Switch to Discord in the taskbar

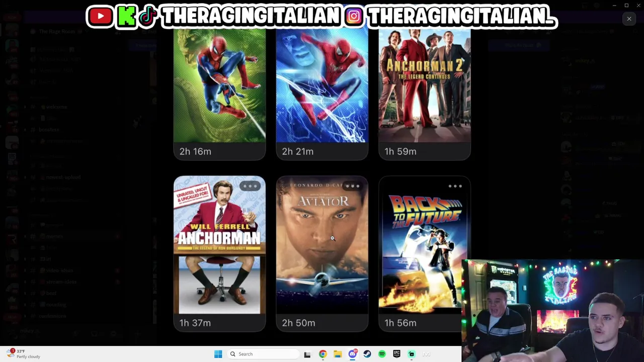coord(353,354)
